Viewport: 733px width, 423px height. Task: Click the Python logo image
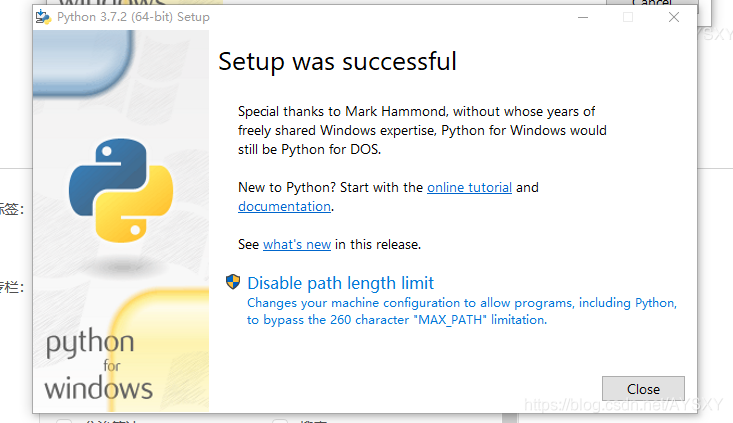pyautogui.click(x=121, y=190)
